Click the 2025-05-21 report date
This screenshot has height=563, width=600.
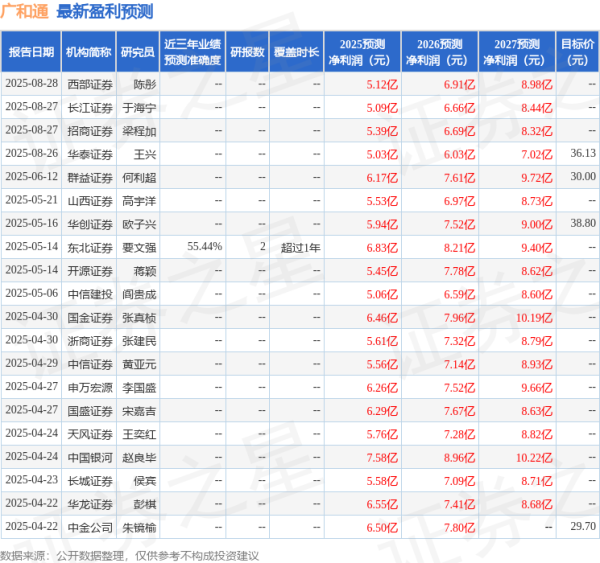click(x=31, y=200)
